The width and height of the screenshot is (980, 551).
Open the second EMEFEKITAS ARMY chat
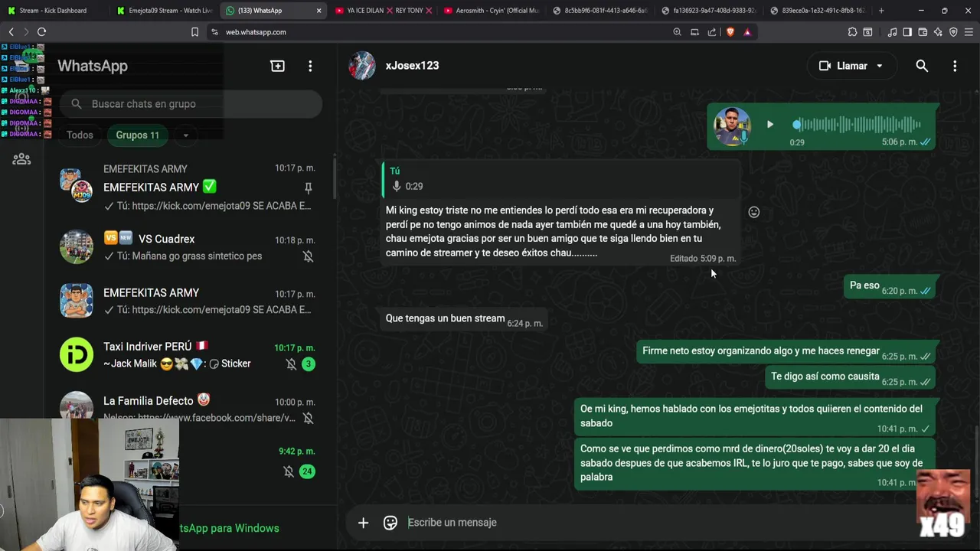point(191,301)
